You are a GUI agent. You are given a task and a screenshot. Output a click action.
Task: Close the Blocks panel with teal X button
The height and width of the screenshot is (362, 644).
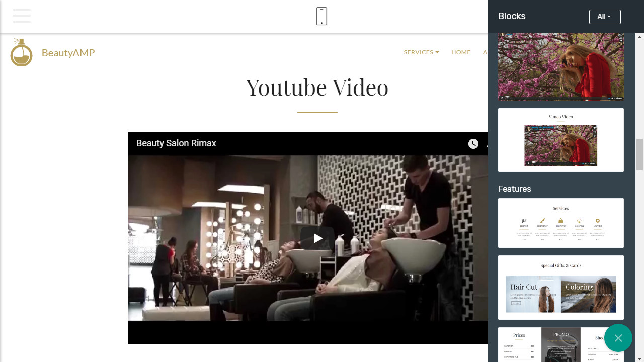[x=618, y=338]
